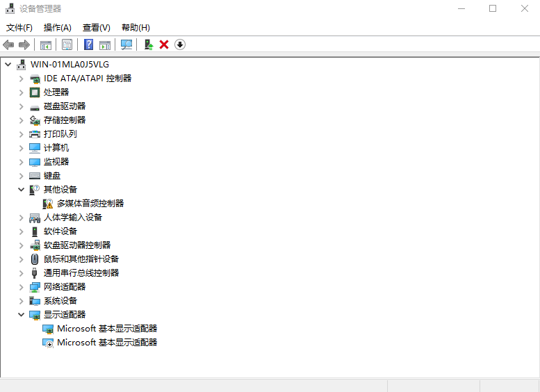Click the 人体学输入设备 HID icon
Screen dimensions: 540x392
point(35,218)
